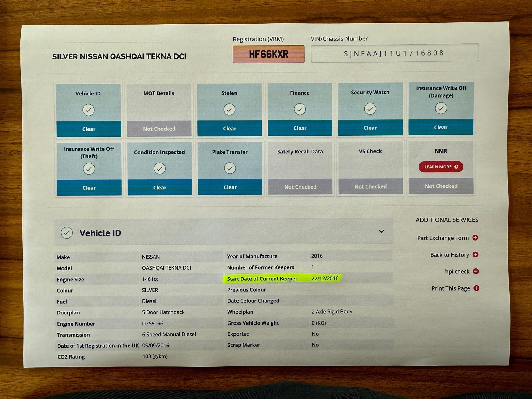Click the plus icon beside hpi check
The width and height of the screenshot is (532, 399).
point(476,271)
